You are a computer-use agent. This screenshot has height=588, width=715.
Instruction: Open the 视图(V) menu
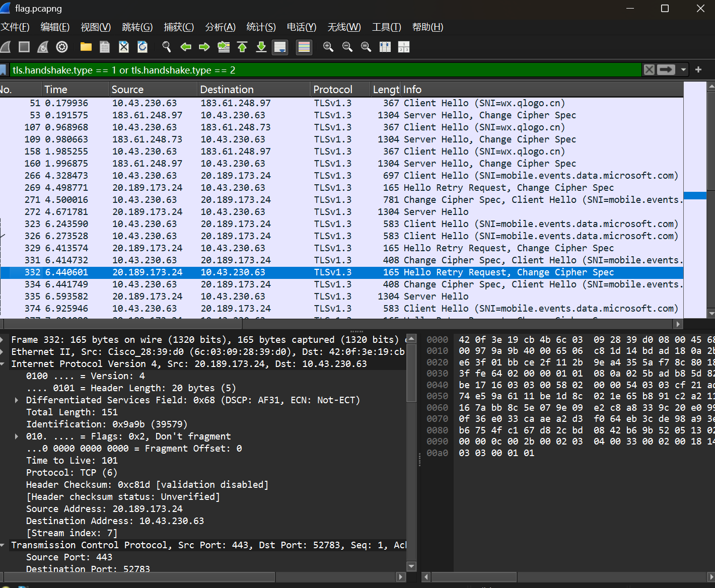point(96,27)
